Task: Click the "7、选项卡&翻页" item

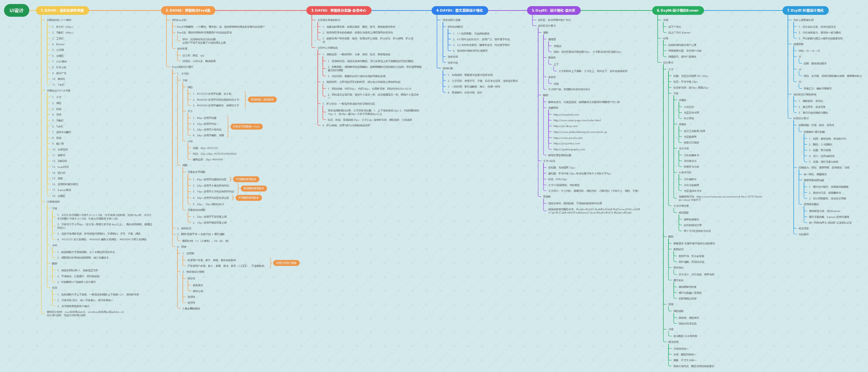Action: coord(61,132)
